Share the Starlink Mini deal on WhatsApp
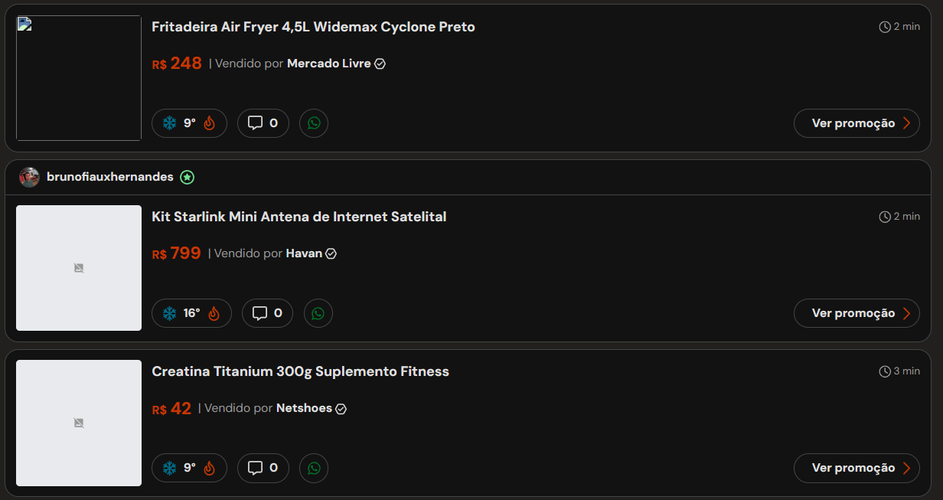This screenshot has width=943, height=500. (318, 313)
